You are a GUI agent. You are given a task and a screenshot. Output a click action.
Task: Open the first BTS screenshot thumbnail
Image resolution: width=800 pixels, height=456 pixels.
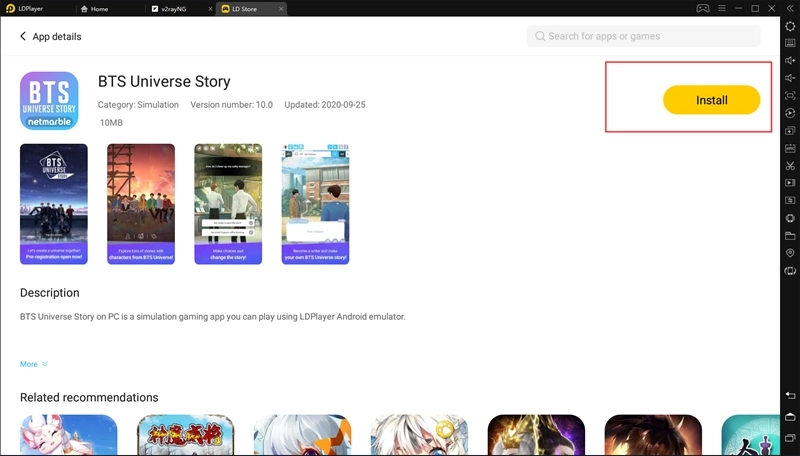pyautogui.click(x=54, y=204)
